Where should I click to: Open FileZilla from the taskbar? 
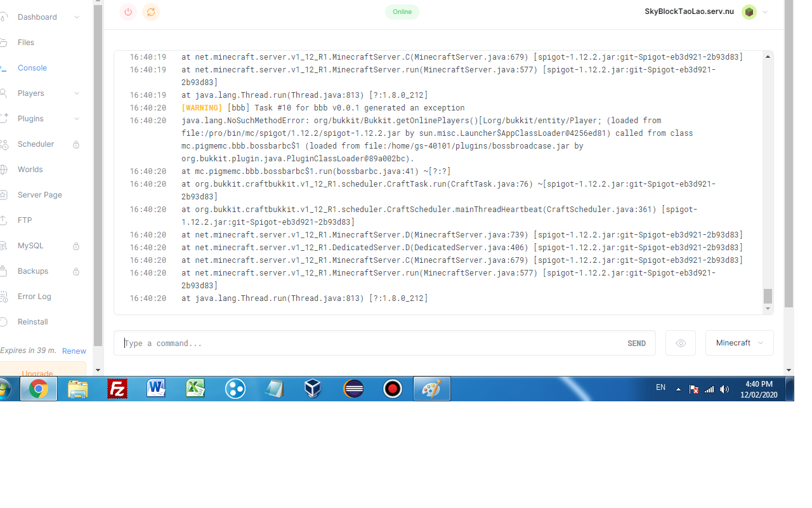(x=117, y=389)
